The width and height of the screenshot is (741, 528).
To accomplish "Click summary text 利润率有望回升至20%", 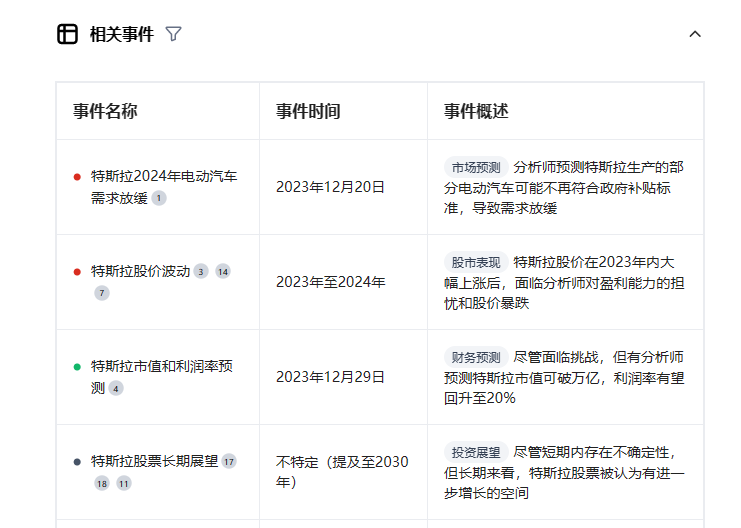I will pos(564,388).
